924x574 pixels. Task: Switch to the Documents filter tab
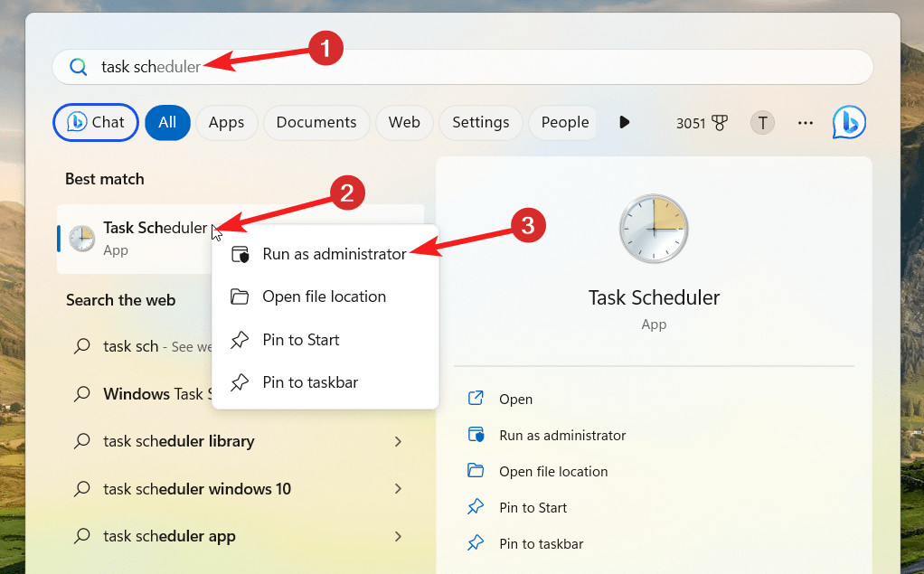[x=316, y=122]
